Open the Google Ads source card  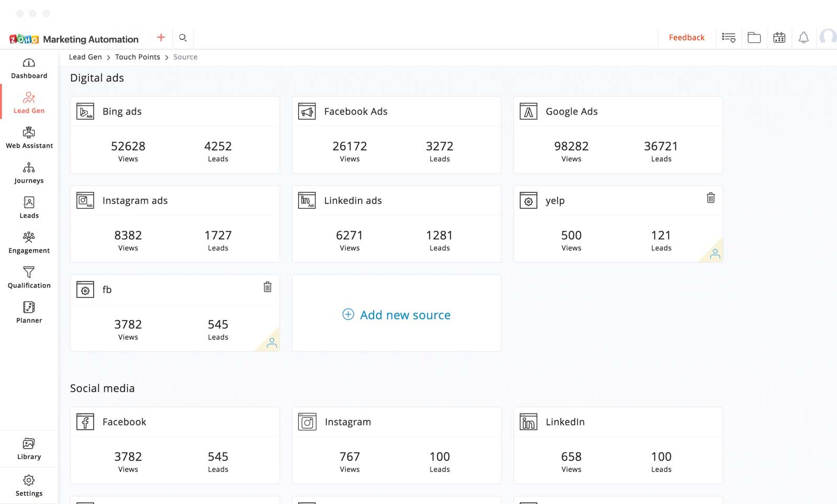click(x=618, y=135)
